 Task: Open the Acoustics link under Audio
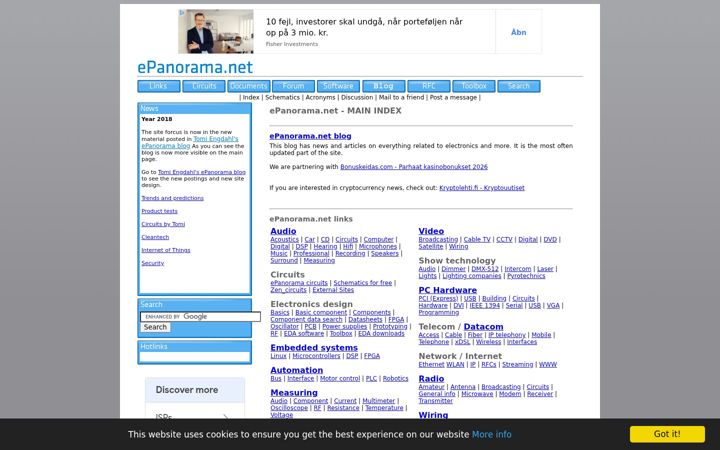[x=284, y=240]
